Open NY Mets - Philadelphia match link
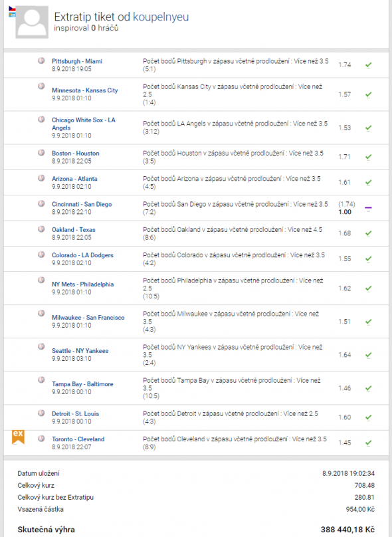 [83, 284]
